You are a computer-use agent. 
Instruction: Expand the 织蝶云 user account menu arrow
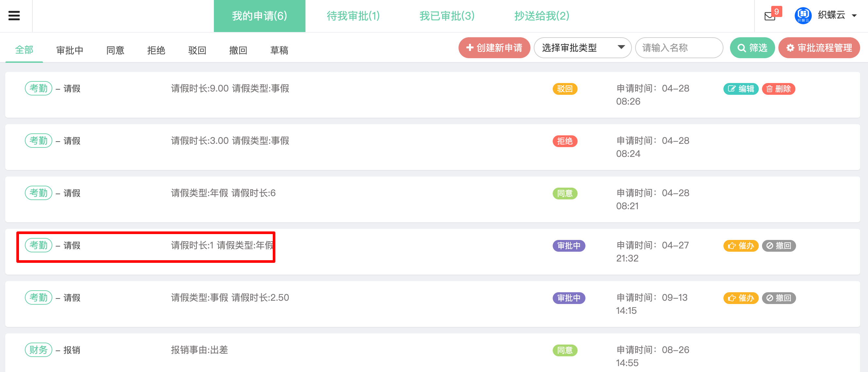click(854, 15)
